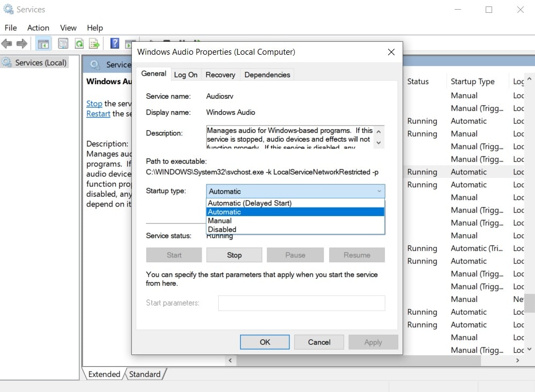Choose the highlighted Automatic option in list
This screenshot has width=535, height=392.
(x=295, y=212)
